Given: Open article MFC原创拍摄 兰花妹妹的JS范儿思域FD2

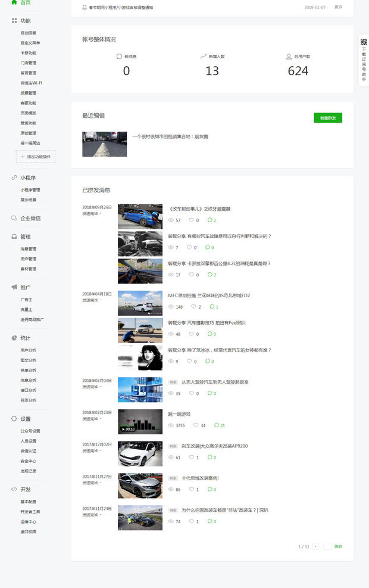Looking at the screenshot, I should coord(209,295).
